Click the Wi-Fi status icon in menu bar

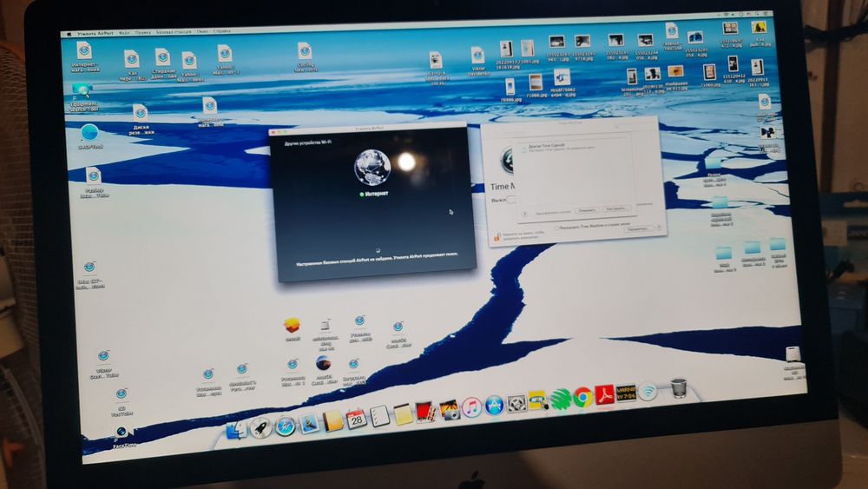[x=726, y=15]
